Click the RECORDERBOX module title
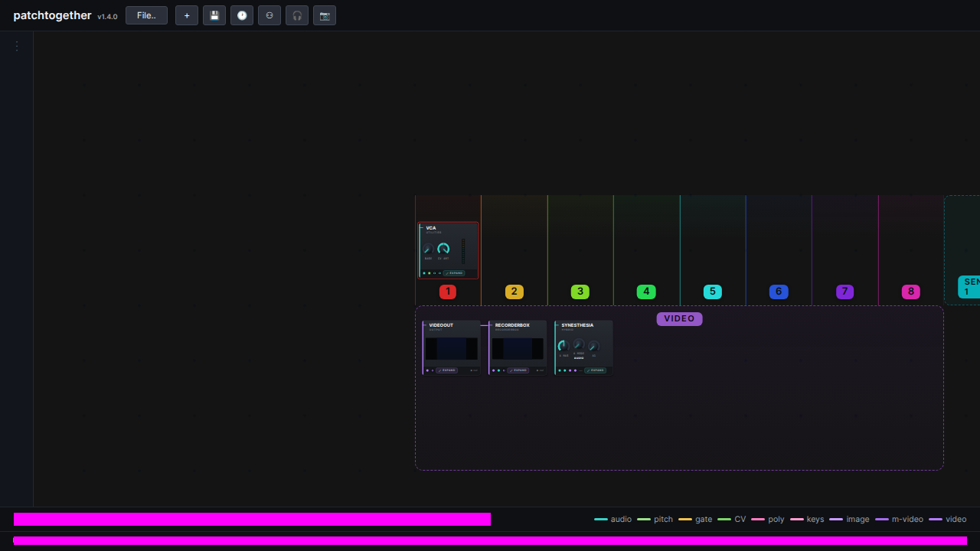 [x=512, y=325]
